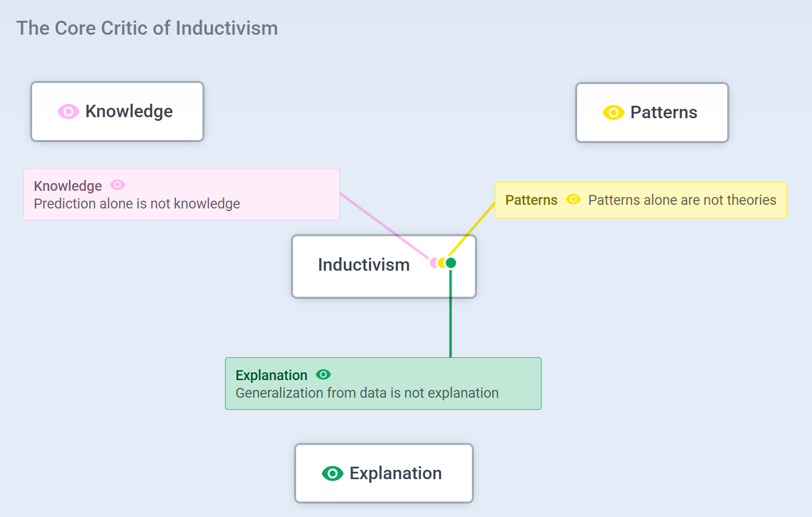Click the text 'Prediction alone is not knowledge'
Screen dimensions: 812x517
(137, 204)
